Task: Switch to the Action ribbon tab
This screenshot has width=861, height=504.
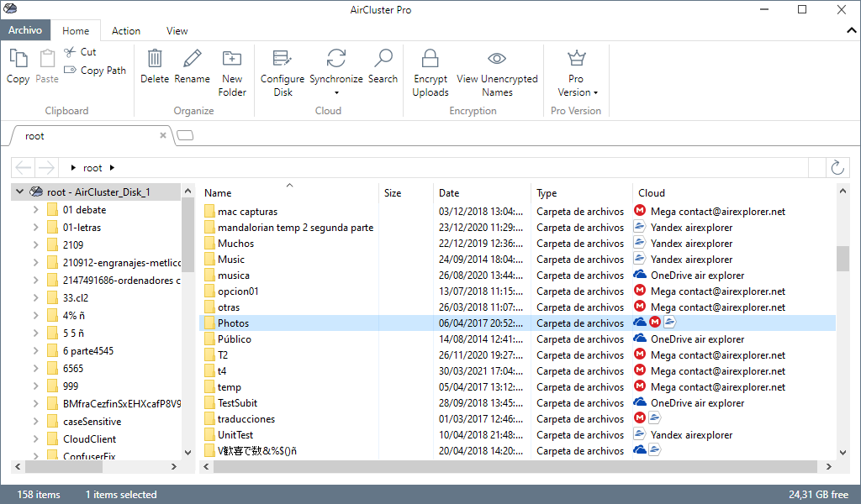Action: coord(126,31)
